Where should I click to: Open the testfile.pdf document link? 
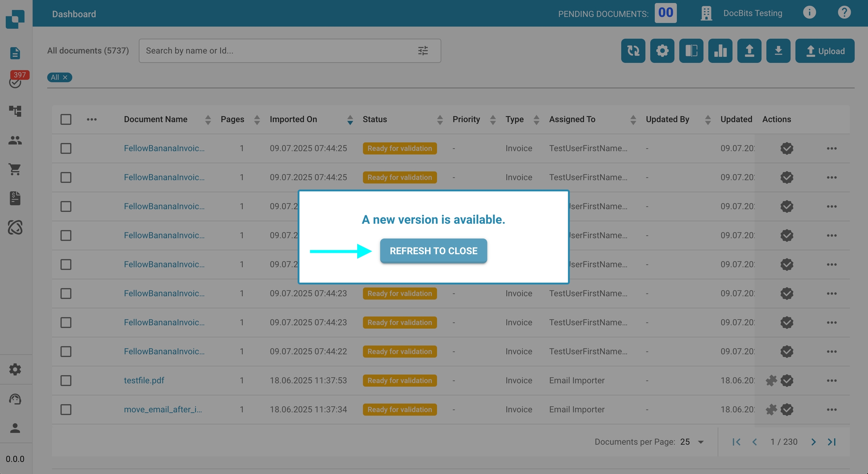(144, 381)
